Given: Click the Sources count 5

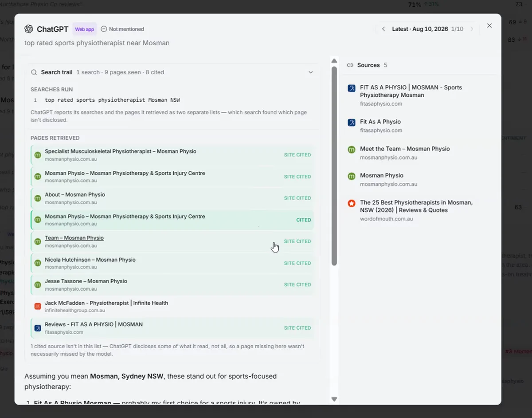Looking at the screenshot, I should (x=385, y=65).
